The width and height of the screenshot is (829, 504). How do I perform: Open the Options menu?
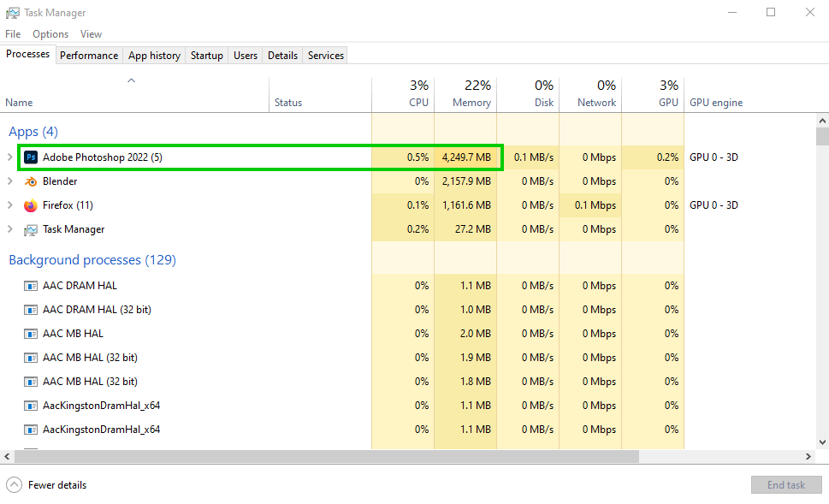[x=50, y=34]
